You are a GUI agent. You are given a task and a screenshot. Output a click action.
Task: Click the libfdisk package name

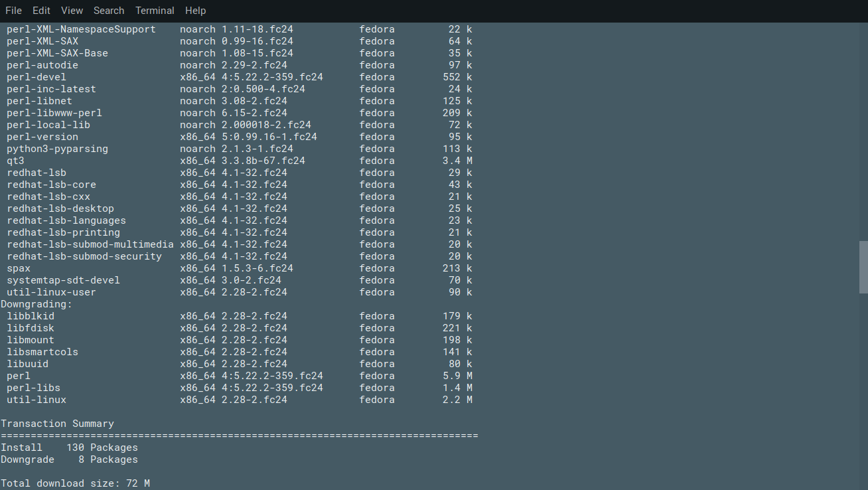point(31,328)
